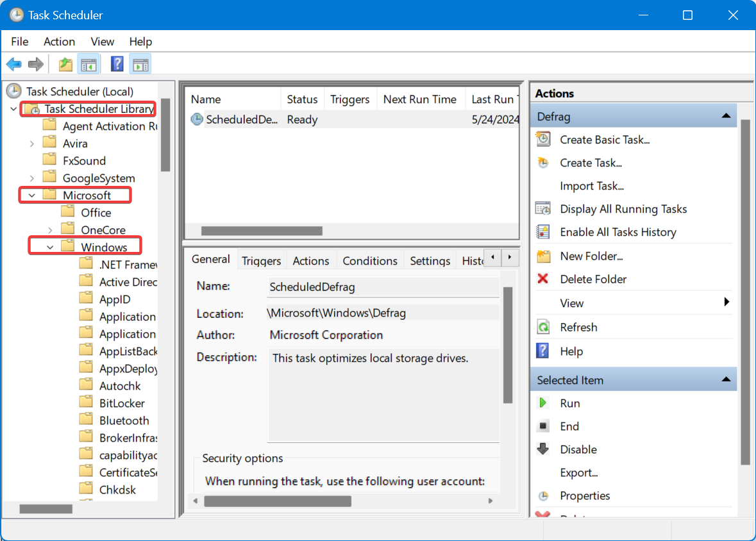
Task: Click the Delete Folder red X icon
Action: 542,279
